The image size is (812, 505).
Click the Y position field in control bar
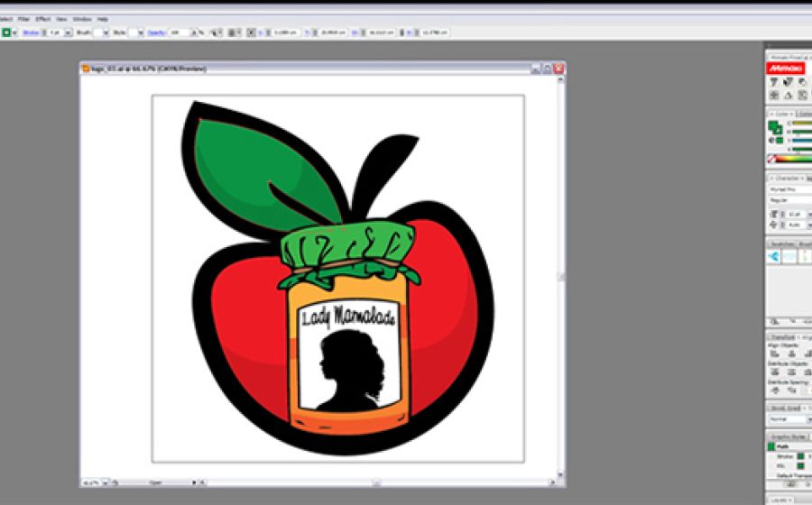coord(332,32)
